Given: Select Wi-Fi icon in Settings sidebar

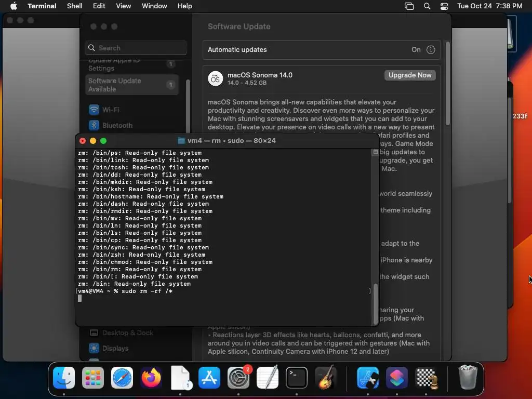Looking at the screenshot, I should (x=94, y=110).
